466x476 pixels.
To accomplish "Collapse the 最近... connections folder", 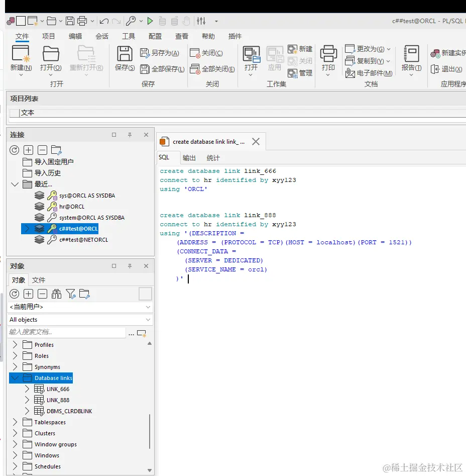I will [x=15, y=184].
